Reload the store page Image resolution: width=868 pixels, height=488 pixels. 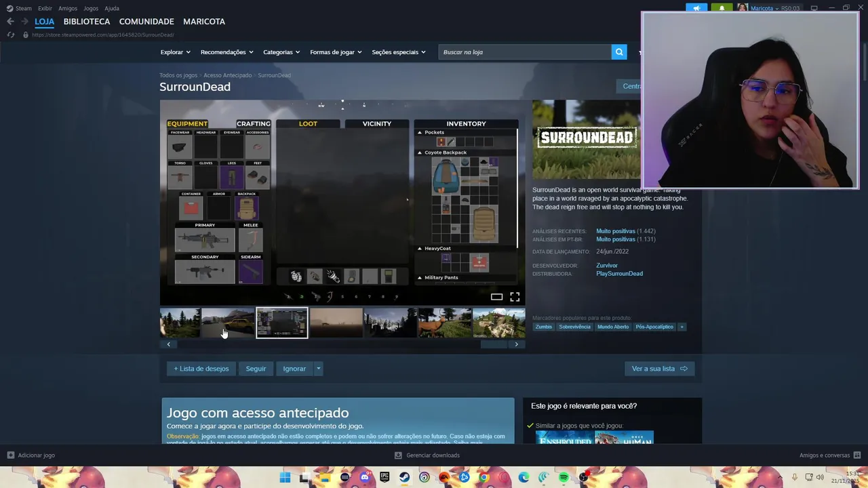tap(10, 35)
